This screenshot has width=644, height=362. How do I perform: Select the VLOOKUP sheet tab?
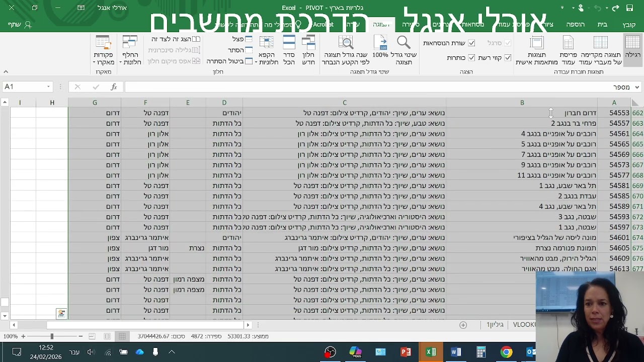coord(524,325)
